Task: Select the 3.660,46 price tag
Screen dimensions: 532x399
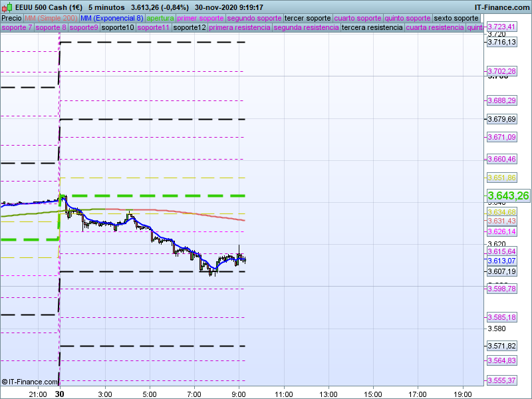Action: point(501,159)
